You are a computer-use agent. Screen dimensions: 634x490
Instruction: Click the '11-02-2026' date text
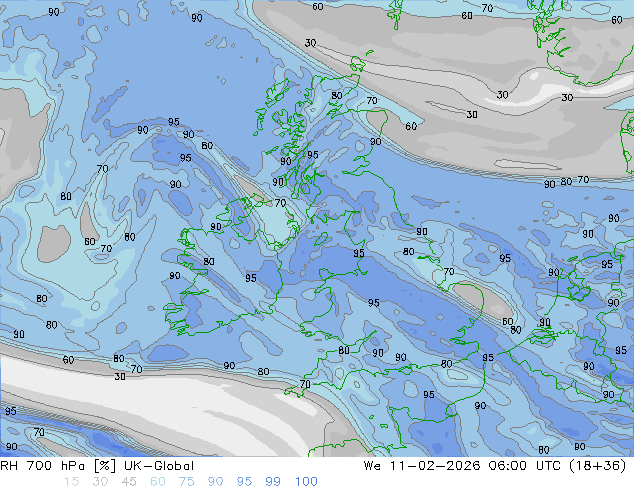tap(435, 466)
